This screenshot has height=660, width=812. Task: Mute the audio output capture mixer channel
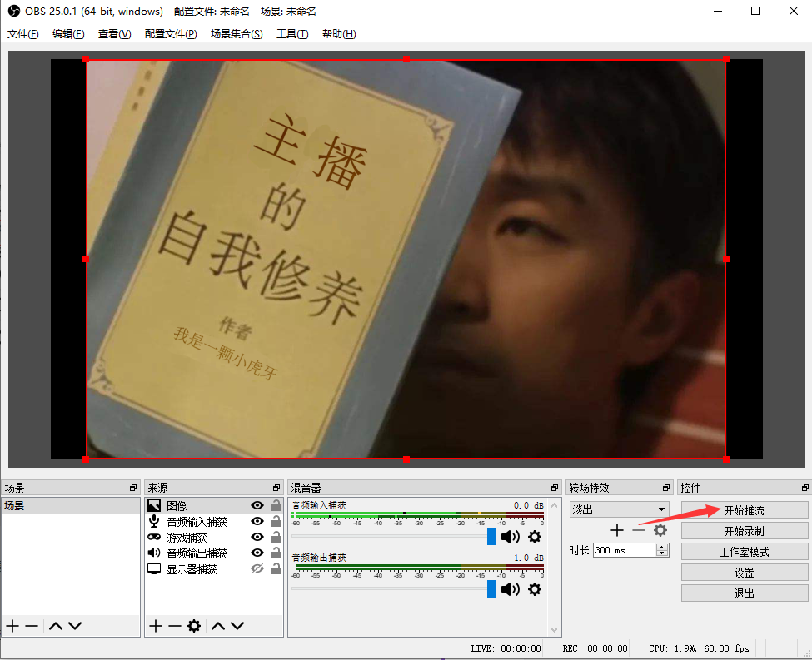[510, 589]
